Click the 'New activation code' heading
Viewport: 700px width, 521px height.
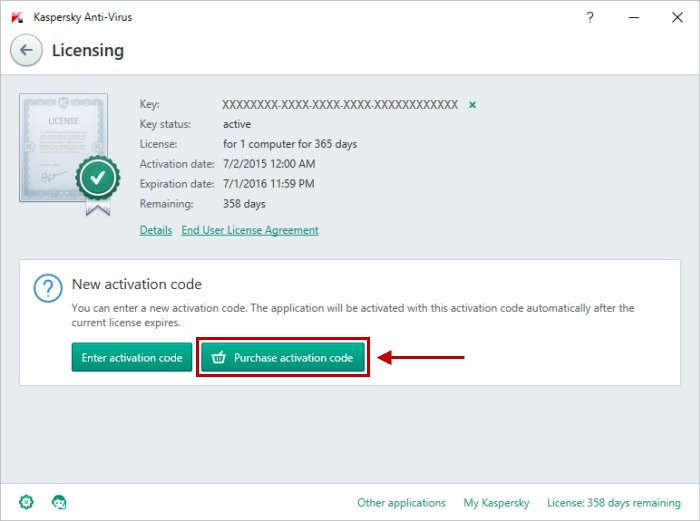137,284
